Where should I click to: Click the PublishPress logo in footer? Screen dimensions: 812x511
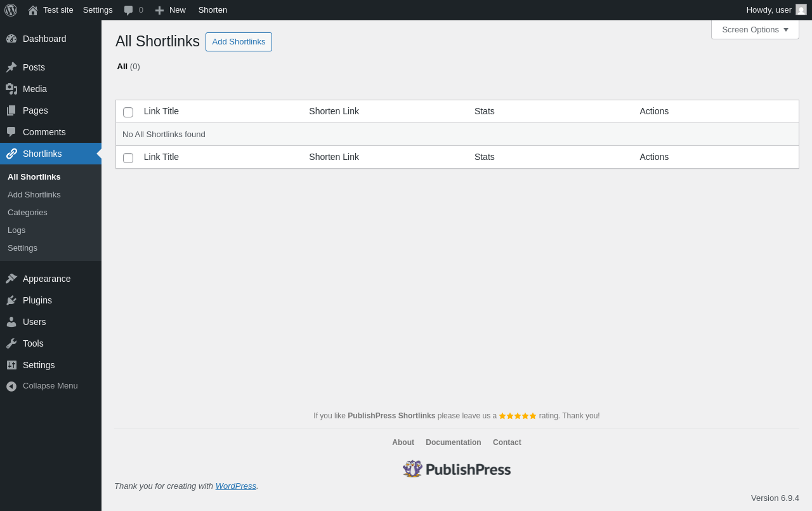coord(457,469)
